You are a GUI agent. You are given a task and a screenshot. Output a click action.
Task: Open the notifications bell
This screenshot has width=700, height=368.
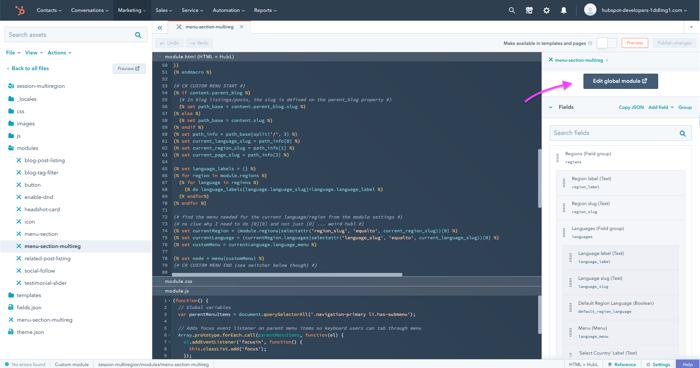click(x=564, y=10)
